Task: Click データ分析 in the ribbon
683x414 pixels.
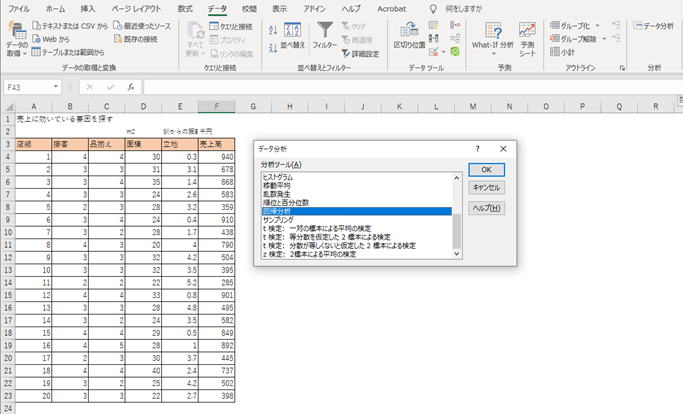Action: [x=653, y=26]
